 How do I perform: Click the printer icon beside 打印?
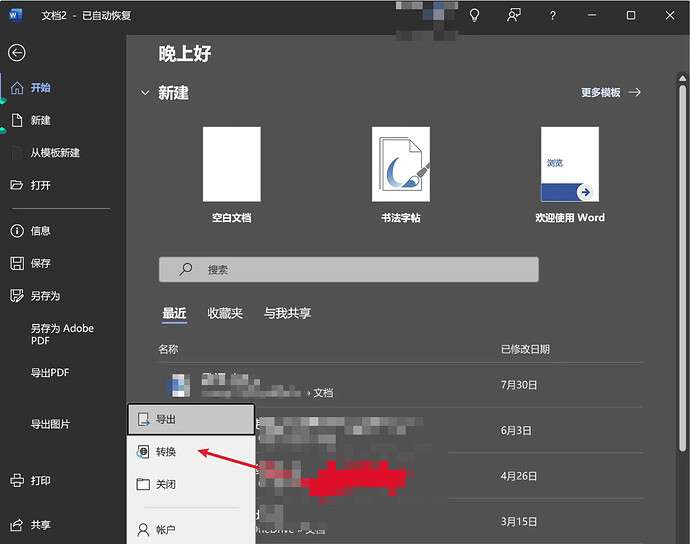tap(17, 480)
